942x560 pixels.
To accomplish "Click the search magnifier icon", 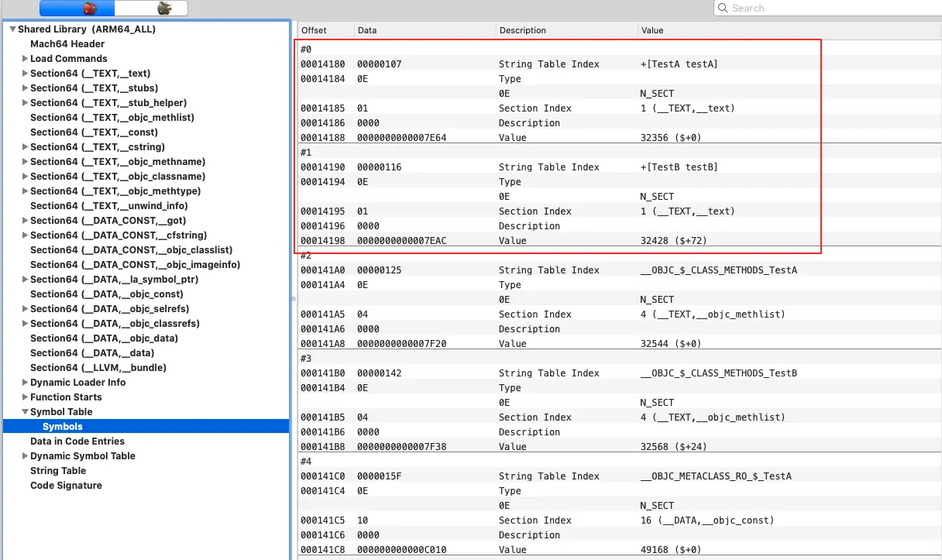I will tap(724, 9).
